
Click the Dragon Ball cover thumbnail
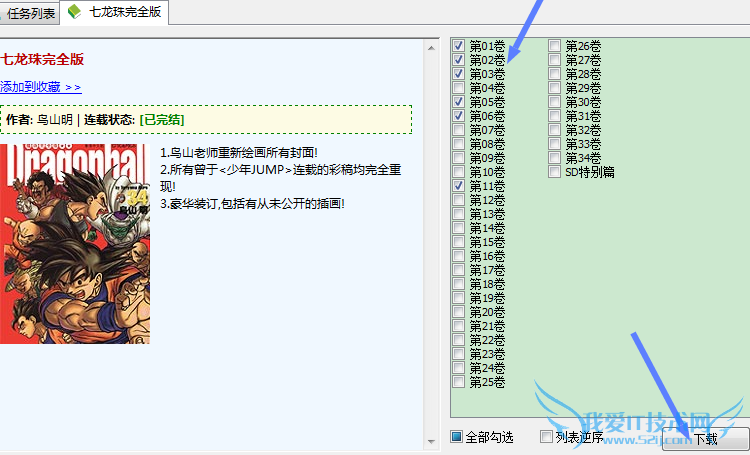tap(75, 243)
